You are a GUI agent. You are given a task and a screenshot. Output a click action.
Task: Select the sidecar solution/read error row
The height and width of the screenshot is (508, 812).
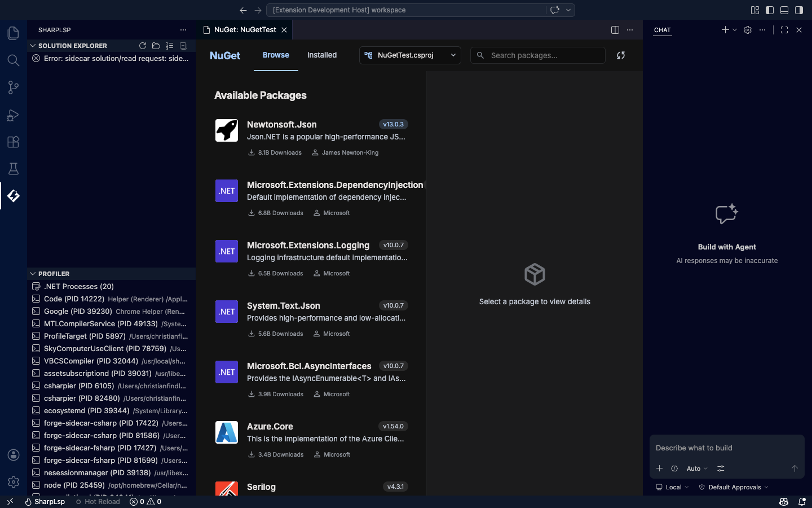point(112,59)
